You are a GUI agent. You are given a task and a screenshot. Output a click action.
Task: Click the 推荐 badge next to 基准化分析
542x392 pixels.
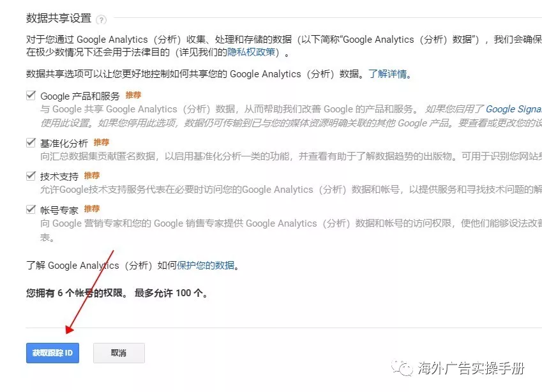pyautogui.click(x=102, y=142)
